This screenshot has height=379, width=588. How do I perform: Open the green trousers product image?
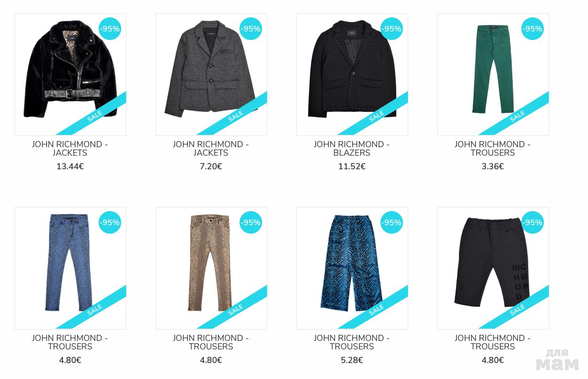pos(493,74)
